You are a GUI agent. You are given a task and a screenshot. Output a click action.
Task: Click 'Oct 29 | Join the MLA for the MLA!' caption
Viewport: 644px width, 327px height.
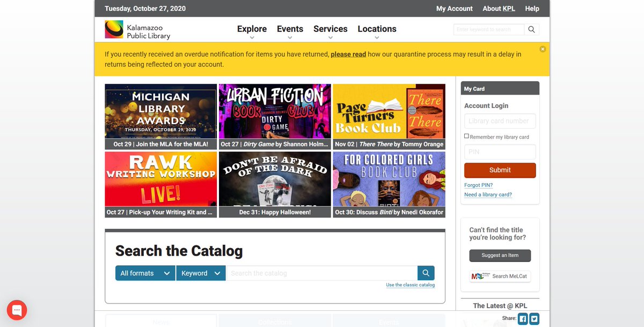pos(161,144)
